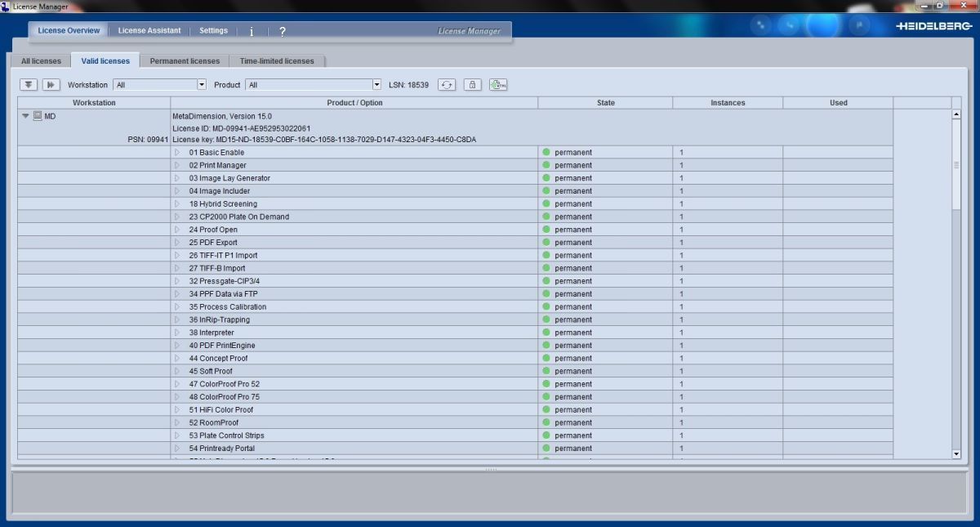
Task: Expand the 01 Basic Enable option
Action: (x=177, y=153)
